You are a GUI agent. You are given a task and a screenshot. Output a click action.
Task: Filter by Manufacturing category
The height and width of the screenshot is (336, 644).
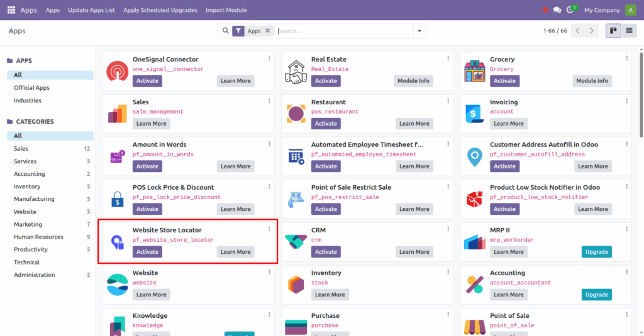[50, 199]
